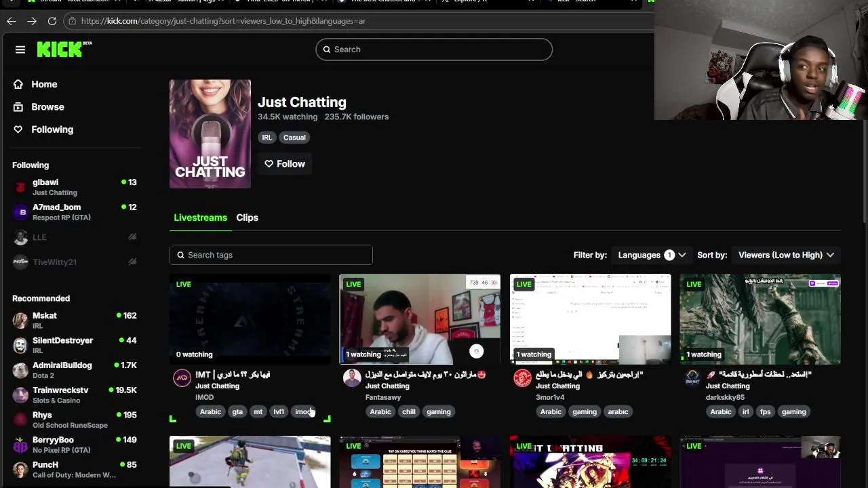Image resolution: width=868 pixels, height=488 pixels.
Task: Open darkskky85 stream thumbnail
Action: pos(760,319)
